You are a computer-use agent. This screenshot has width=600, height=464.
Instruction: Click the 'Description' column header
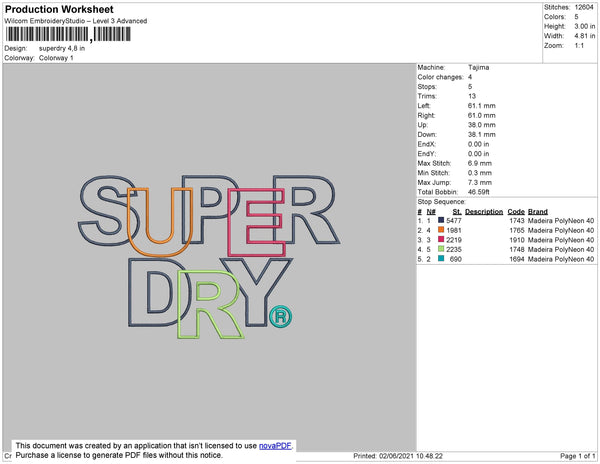tap(484, 212)
